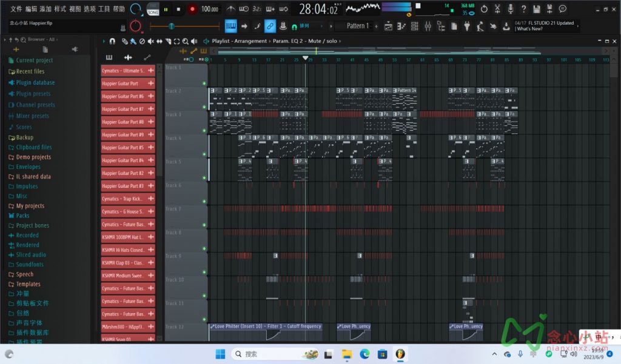Select the playlist Paint (brush) tool
621x364 pixels.
click(x=133, y=41)
